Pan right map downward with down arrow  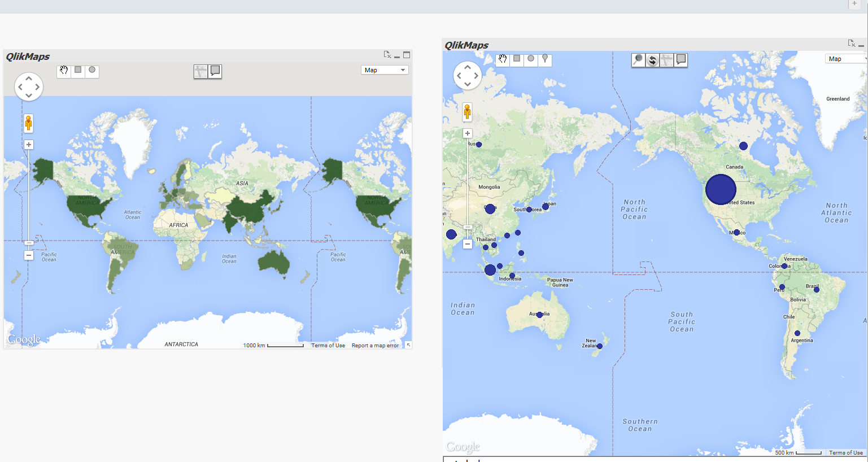coord(468,84)
